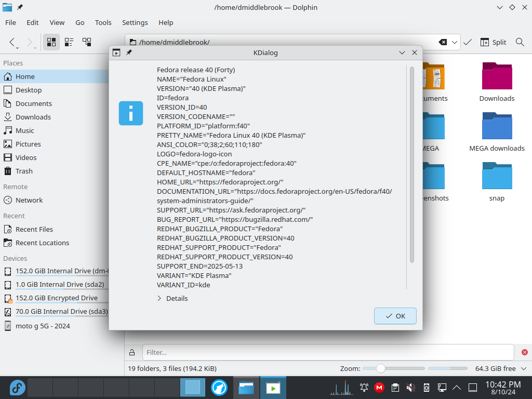Open Trash in sidebar
This screenshot has height=399, width=532.
55,171
